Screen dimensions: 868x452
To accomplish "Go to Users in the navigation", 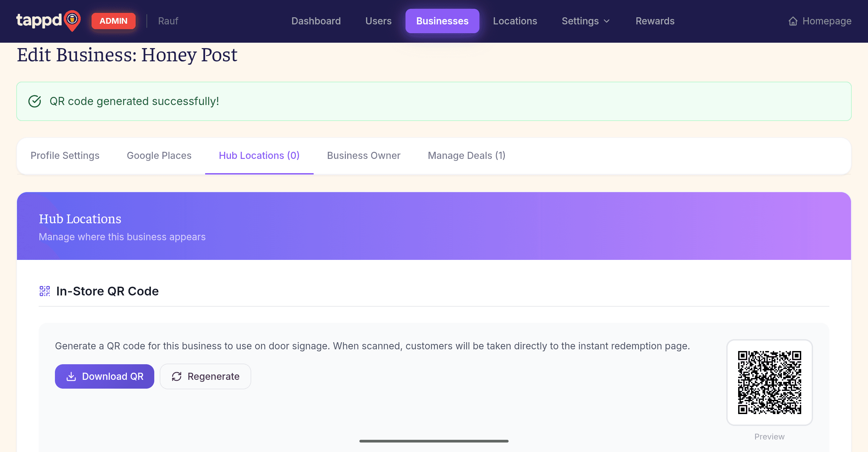I will pos(378,21).
